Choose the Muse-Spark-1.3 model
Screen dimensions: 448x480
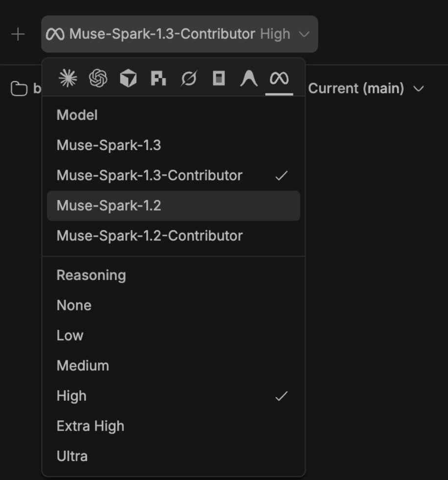click(x=173, y=145)
